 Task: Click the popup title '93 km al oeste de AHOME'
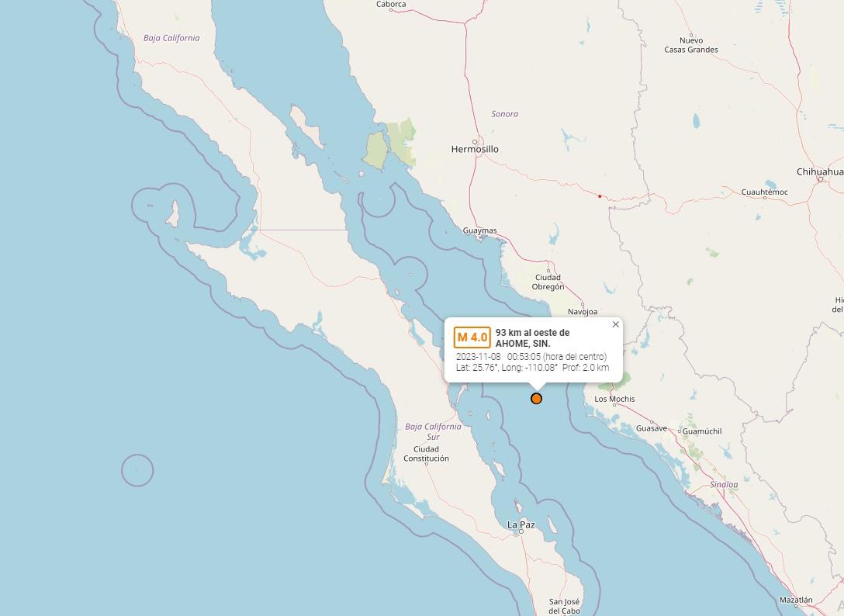532,337
